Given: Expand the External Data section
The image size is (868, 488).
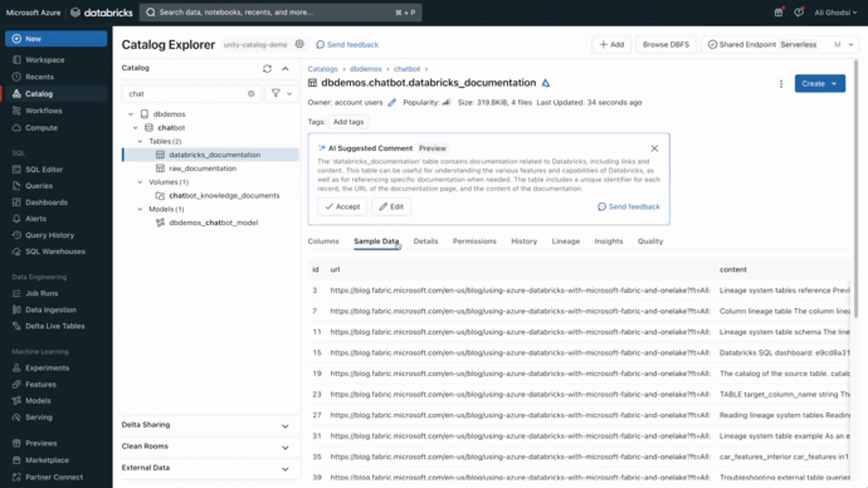Looking at the screenshot, I should [x=285, y=469].
